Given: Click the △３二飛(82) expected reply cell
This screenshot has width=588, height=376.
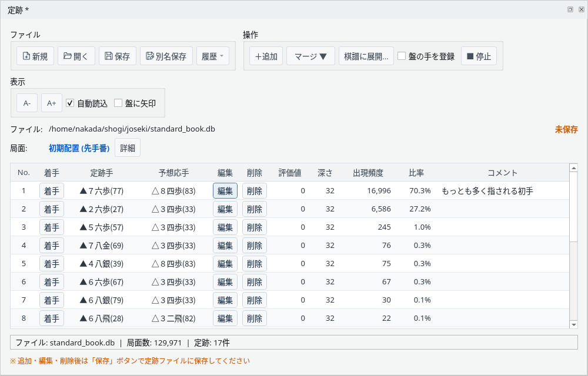Looking at the screenshot, I should [173, 318].
